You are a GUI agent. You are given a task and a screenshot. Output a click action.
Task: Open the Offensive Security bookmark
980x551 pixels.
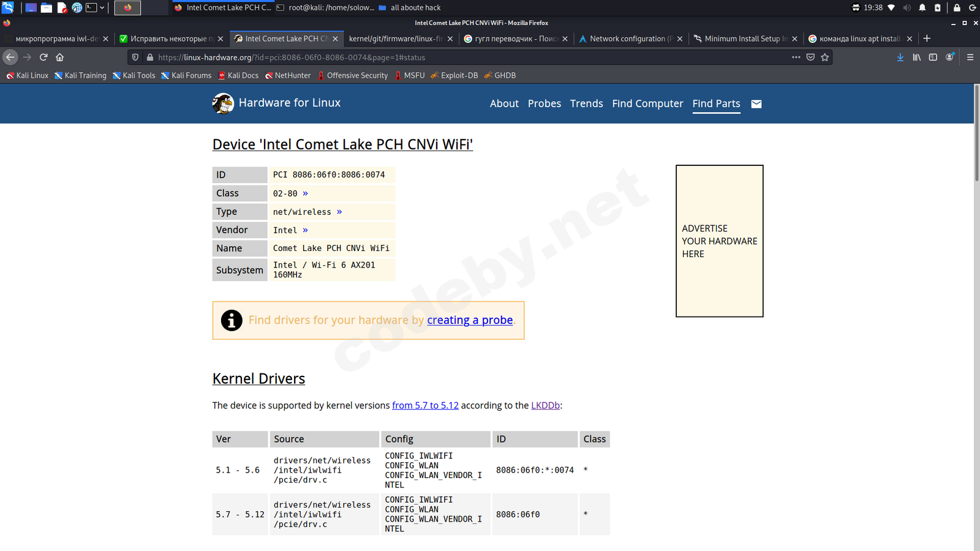352,75
